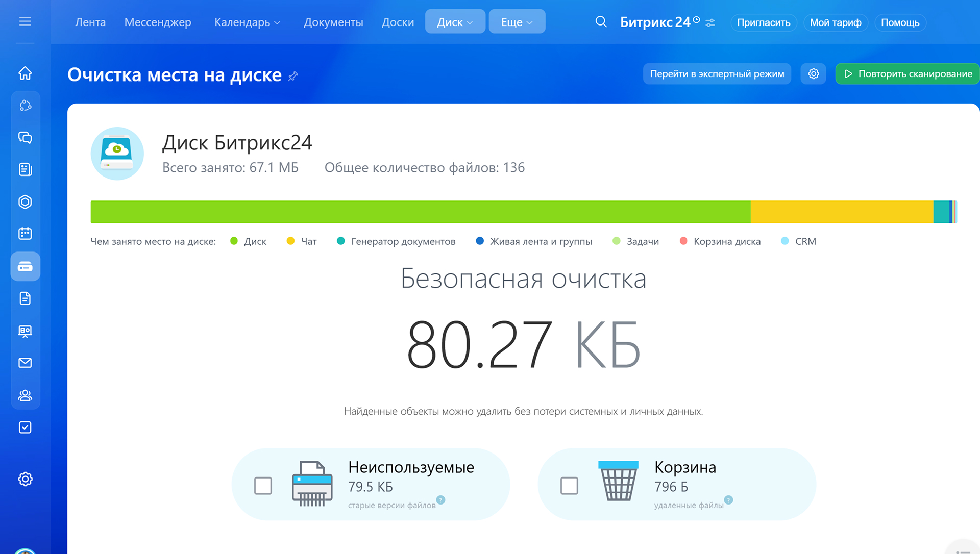Click the help question mark near старые версии файлов
The width and height of the screenshot is (980, 554).
[440, 500]
